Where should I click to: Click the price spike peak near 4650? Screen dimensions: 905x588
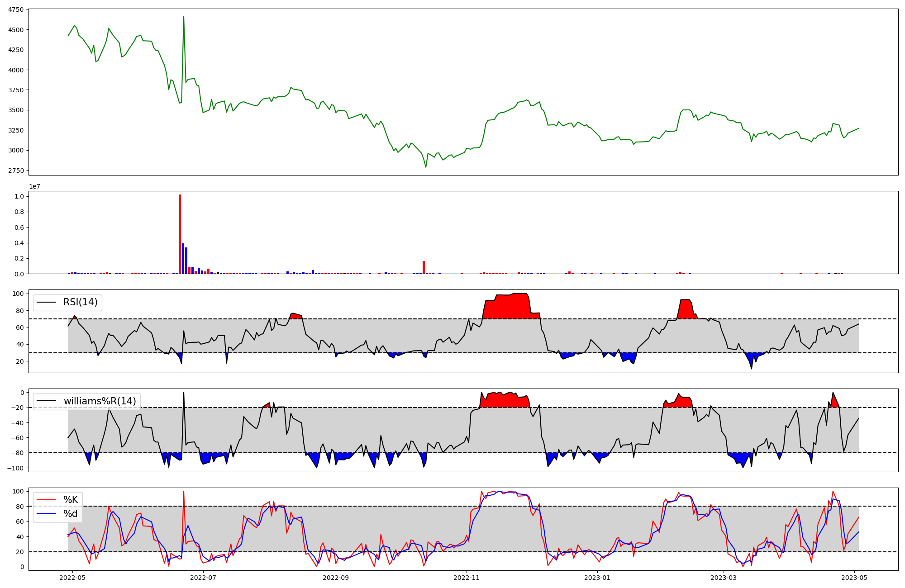183,17
